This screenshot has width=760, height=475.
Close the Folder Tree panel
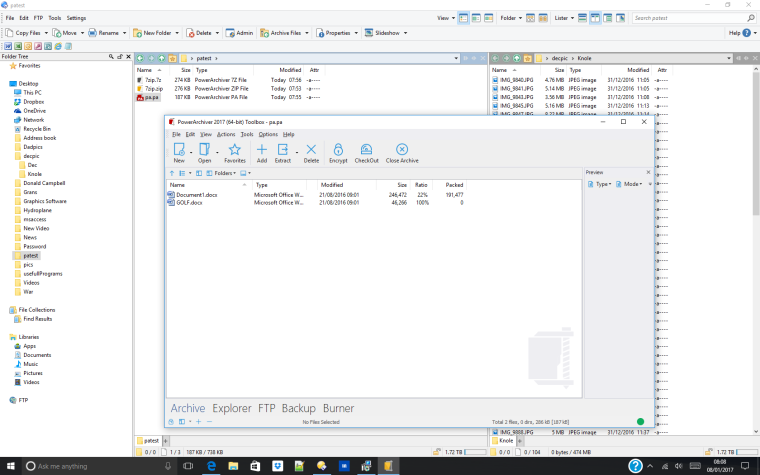(x=128, y=57)
